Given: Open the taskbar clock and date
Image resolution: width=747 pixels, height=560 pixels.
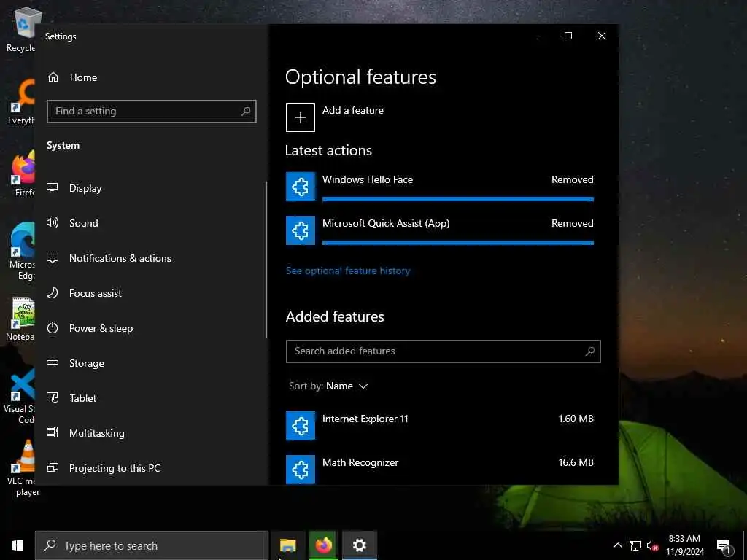Looking at the screenshot, I should pos(684,545).
